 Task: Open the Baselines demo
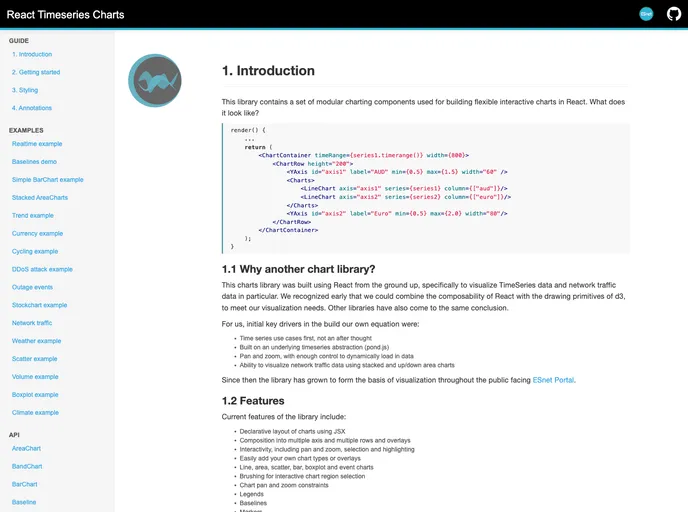(x=34, y=162)
